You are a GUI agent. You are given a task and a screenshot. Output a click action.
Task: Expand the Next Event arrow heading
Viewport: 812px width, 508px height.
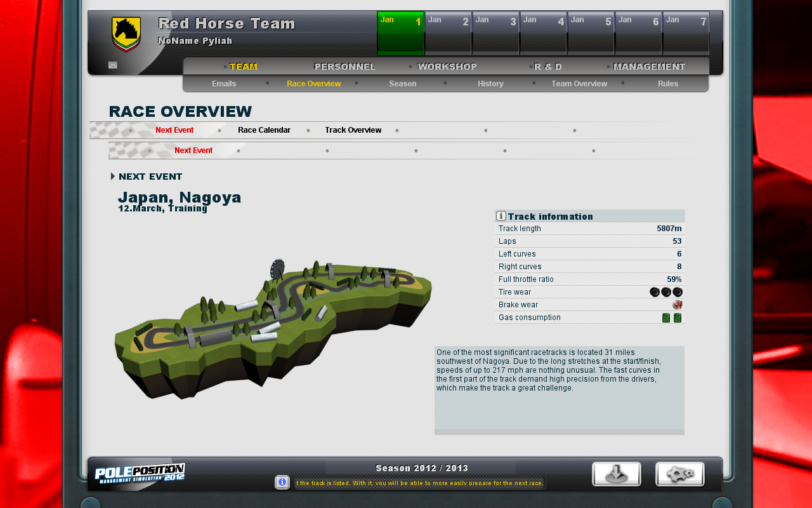113,177
